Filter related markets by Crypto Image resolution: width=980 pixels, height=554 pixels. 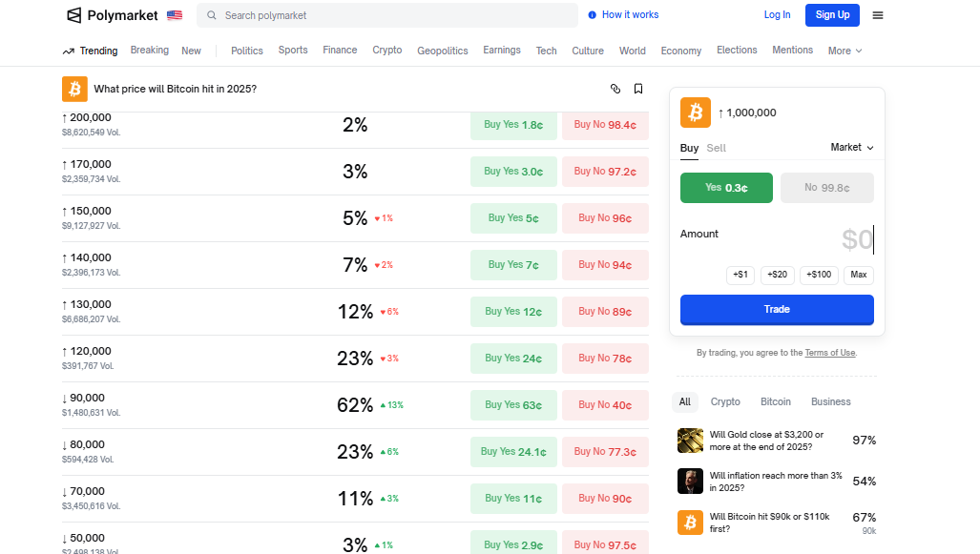(725, 401)
